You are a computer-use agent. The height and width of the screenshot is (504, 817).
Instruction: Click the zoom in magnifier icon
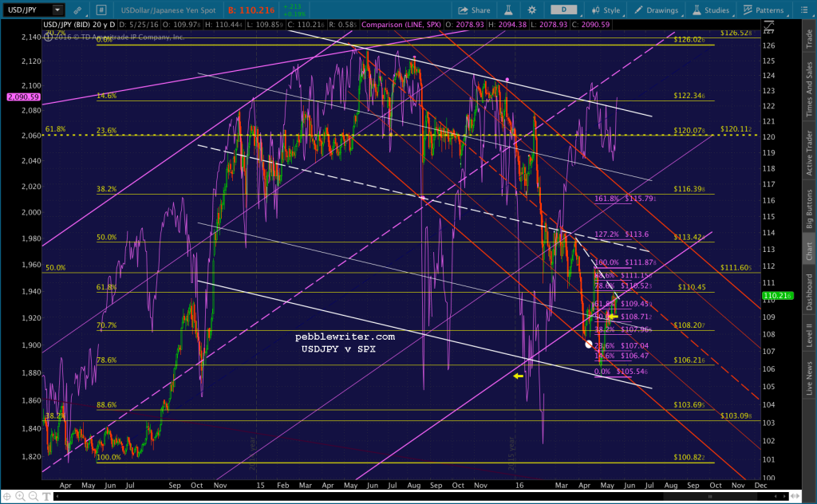[20, 496]
